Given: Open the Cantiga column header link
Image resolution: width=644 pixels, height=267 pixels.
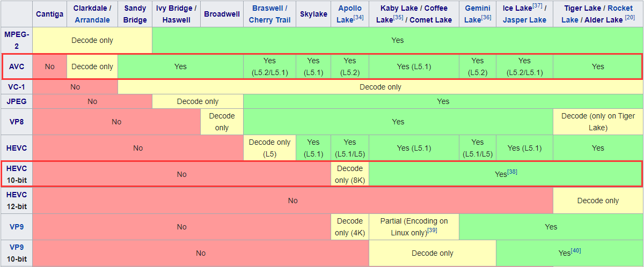Looking at the screenshot, I should [x=50, y=14].
